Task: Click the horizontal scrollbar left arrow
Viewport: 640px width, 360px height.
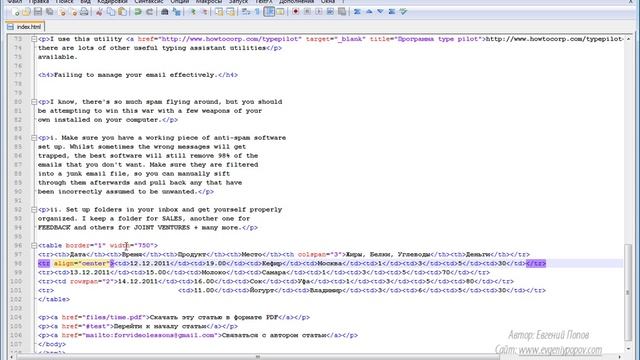Action: tap(12, 357)
